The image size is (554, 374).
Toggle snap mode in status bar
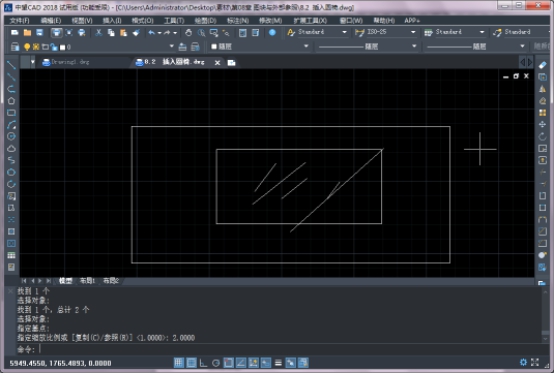pos(179,363)
